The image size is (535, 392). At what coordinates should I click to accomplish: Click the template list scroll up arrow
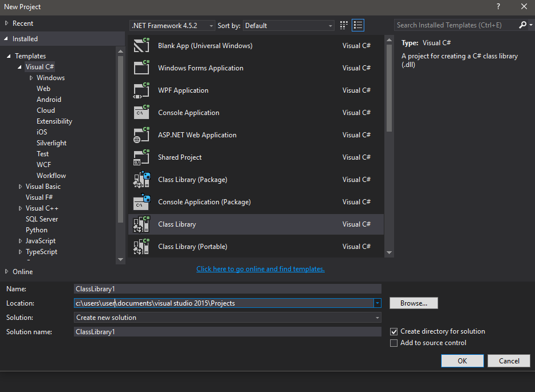tap(389, 40)
